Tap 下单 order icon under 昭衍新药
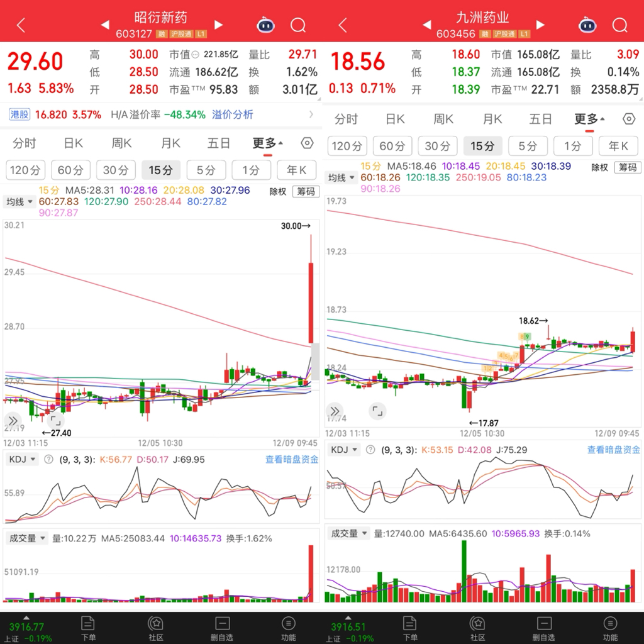 (x=88, y=628)
